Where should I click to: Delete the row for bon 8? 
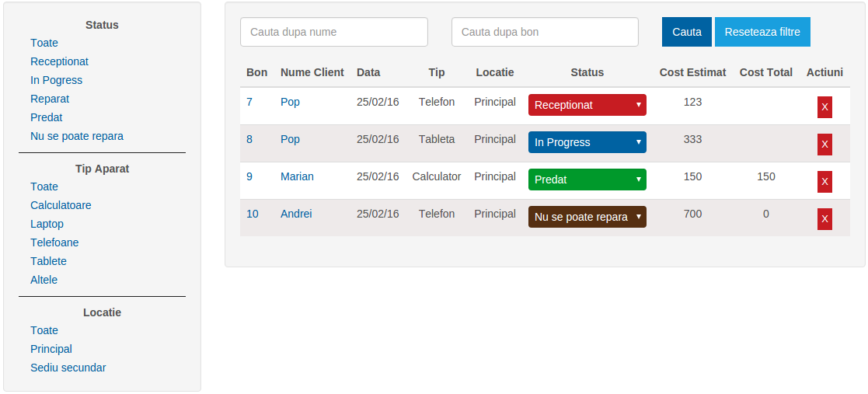tap(824, 144)
